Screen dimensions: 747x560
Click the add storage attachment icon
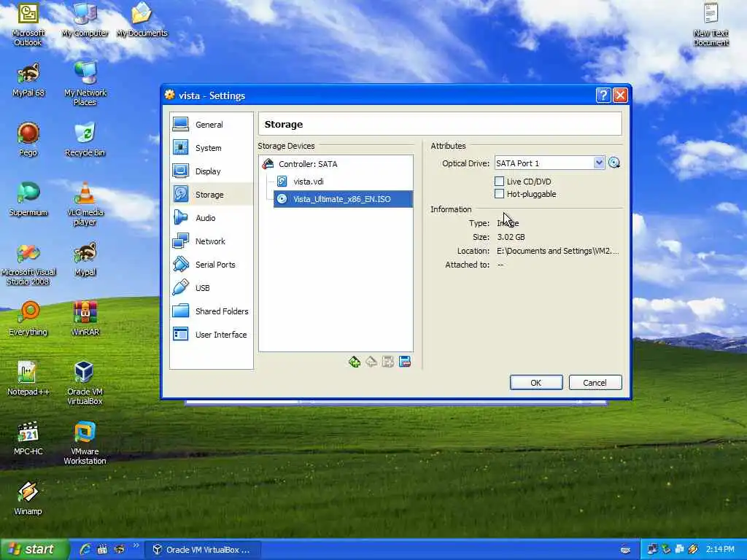click(x=388, y=362)
